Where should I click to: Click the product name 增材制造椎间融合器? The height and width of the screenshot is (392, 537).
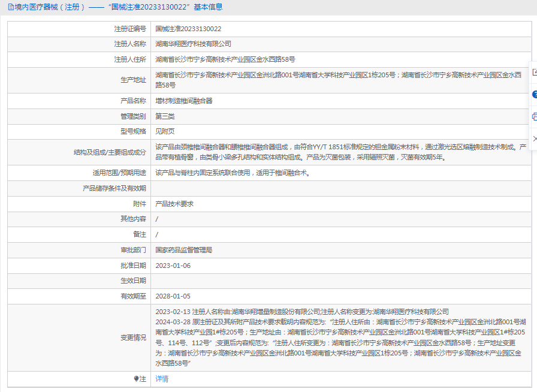[x=184, y=101]
